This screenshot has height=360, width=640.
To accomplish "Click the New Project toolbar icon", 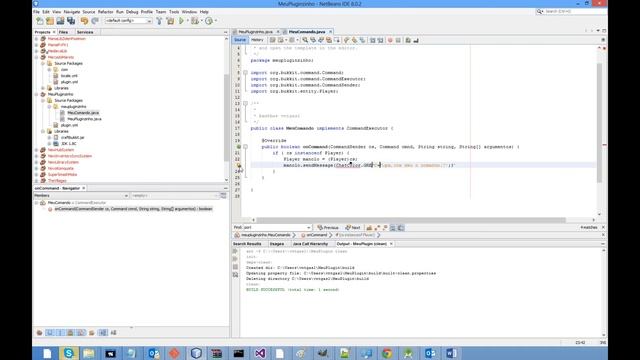I will coord(50,21).
